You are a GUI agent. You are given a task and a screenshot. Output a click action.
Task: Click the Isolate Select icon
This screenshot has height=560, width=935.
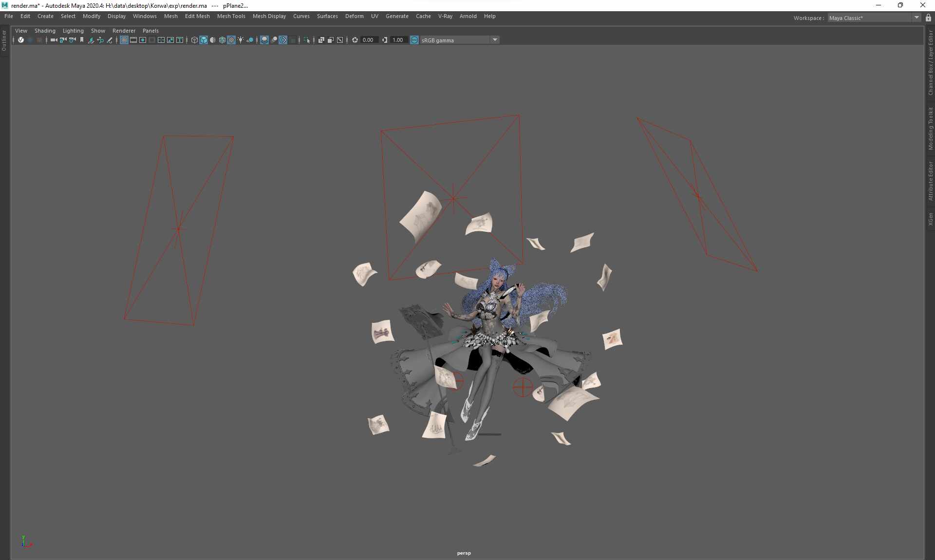tap(307, 40)
